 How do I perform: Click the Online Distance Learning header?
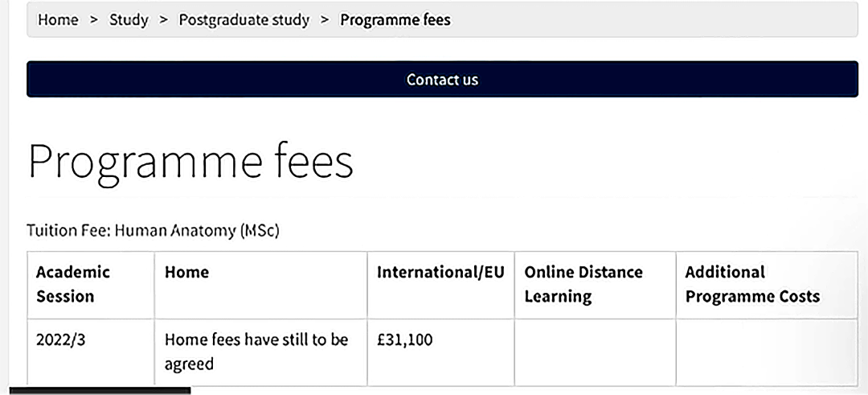pyautogui.click(x=595, y=285)
